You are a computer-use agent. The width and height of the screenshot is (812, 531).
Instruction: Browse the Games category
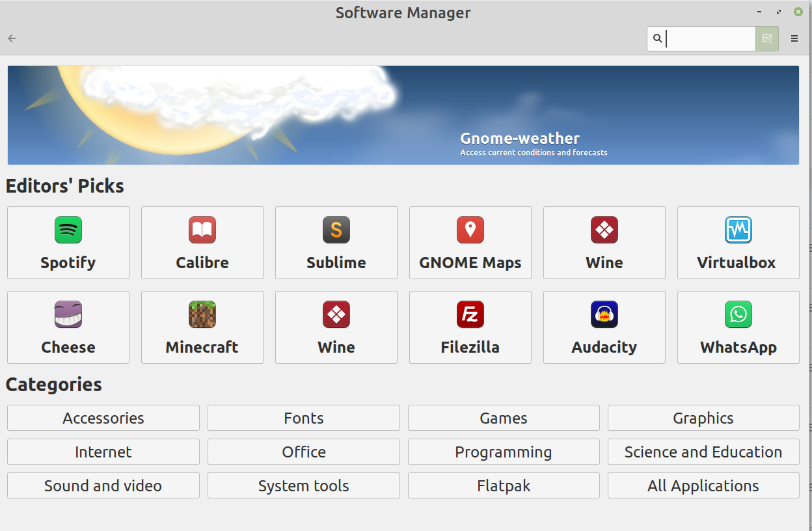coord(503,418)
